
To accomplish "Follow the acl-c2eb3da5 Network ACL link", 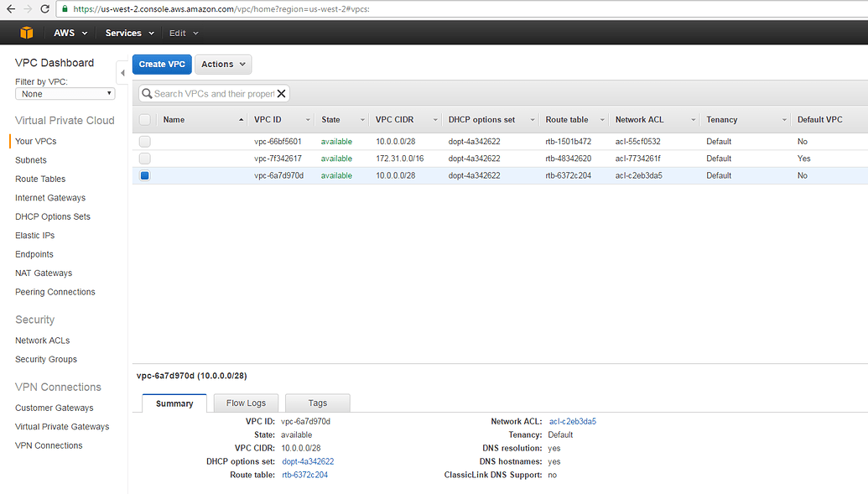I will [x=573, y=421].
